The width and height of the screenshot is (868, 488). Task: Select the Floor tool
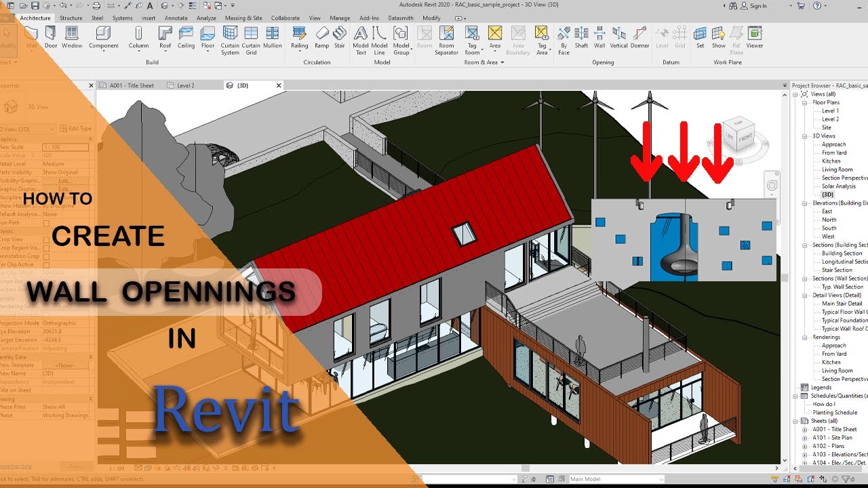coord(208,37)
